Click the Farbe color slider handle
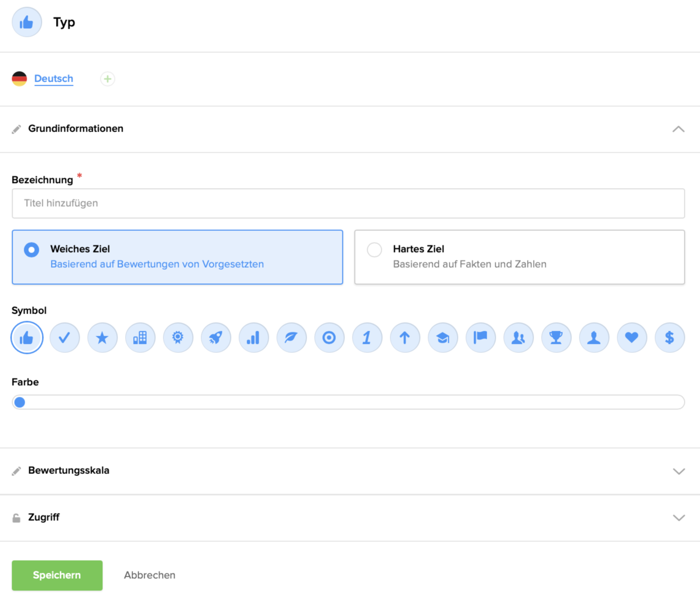Viewport: 700px width, 604px height. (20, 402)
